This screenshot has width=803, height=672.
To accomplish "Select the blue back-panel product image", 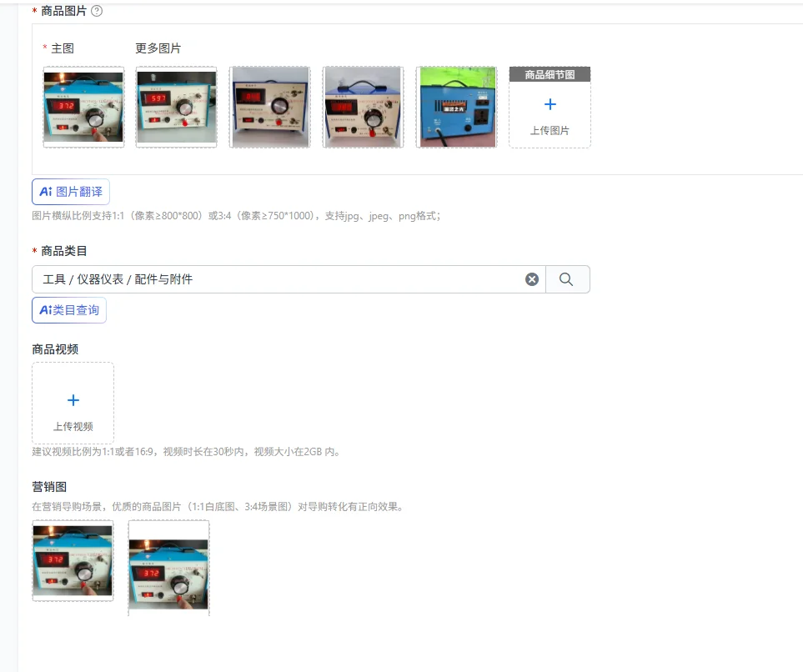I will pyautogui.click(x=456, y=107).
